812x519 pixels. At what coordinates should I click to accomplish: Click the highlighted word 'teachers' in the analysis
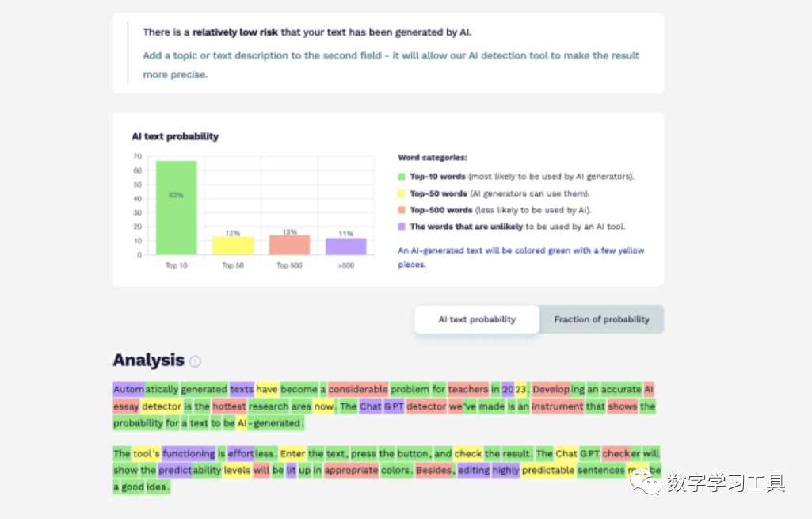(x=468, y=389)
